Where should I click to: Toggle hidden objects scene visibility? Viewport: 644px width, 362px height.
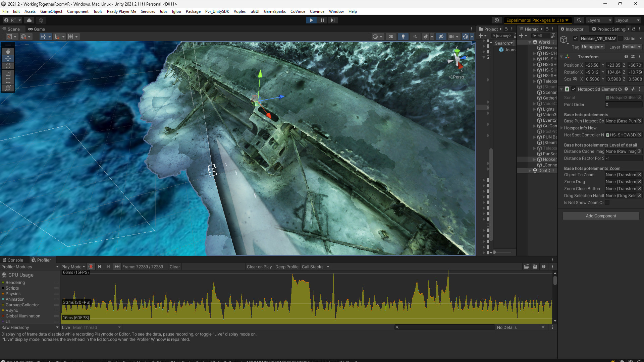click(x=441, y=37)
